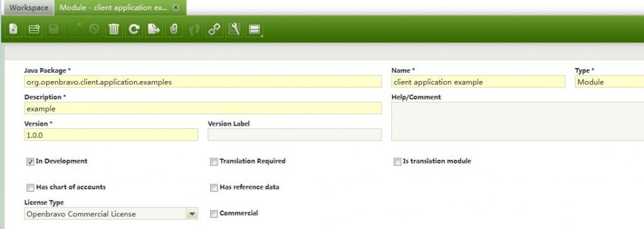Click the greyed-out Undo changes icon

click(94, 29)
